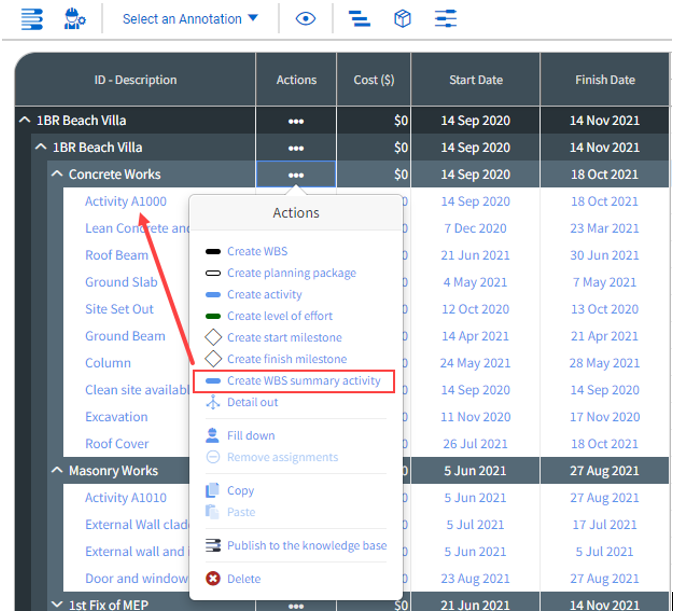The height and width of the screenshot is (615, 679).
Task: Collapse the second-level 1BR Beach Villa row
Action: pyautogui.click(x=41, y=147)
